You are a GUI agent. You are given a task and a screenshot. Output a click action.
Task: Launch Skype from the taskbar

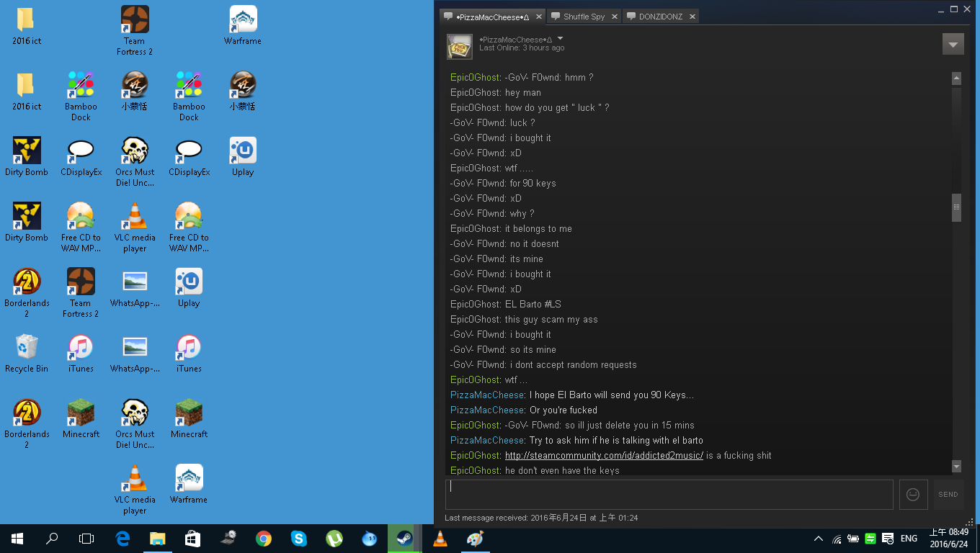click(298, 539)
